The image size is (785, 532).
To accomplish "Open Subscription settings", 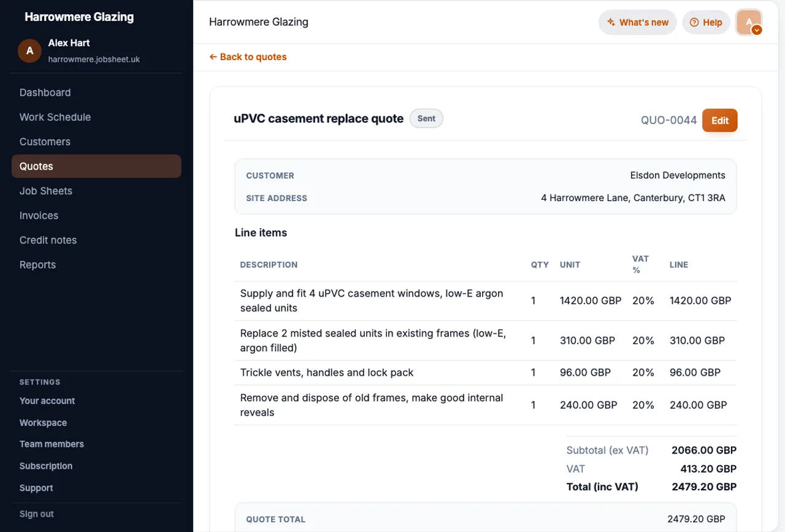I will (x=46, y=466).
